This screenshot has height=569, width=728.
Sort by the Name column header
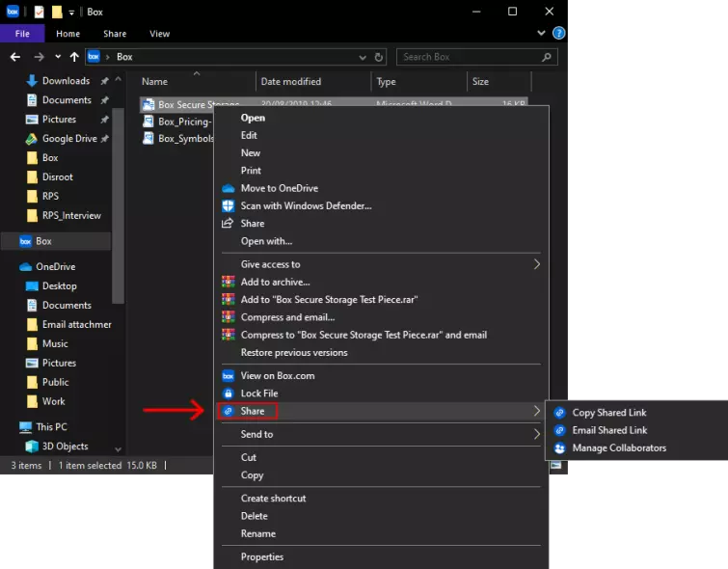pos(154,81)
